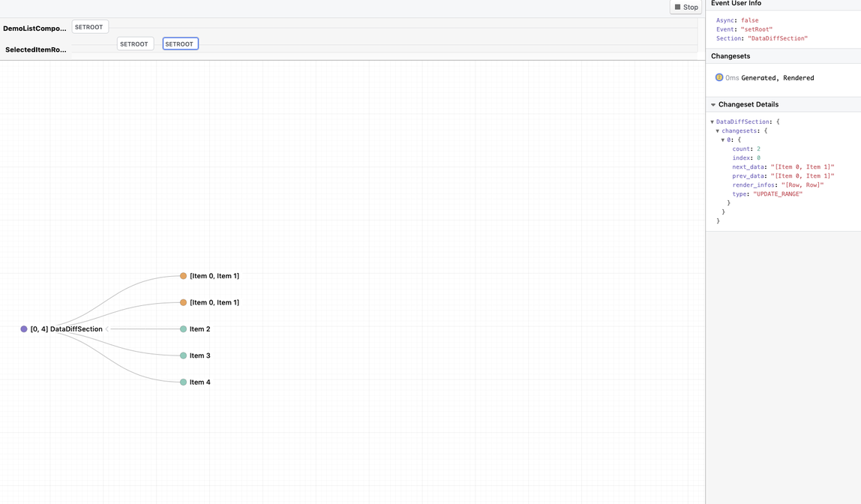Click the upper orange [Item 0, Item 1] node
The width and height of the screenshot is (861, 504).
point(183,276)
